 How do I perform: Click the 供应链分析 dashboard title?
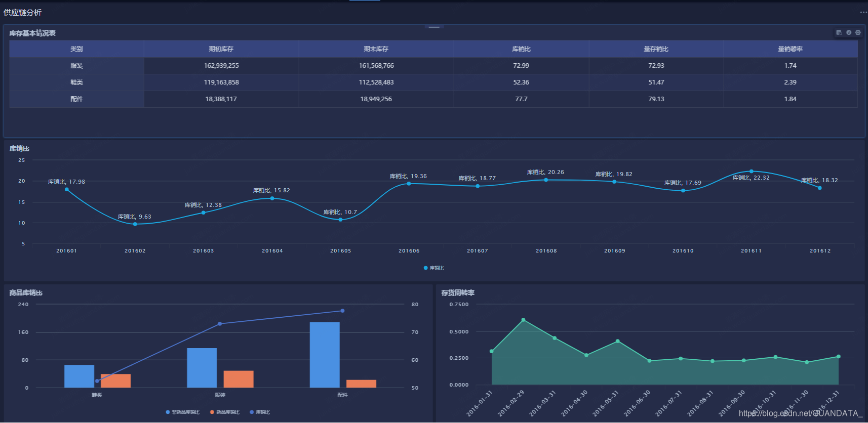tap(23, 12)
